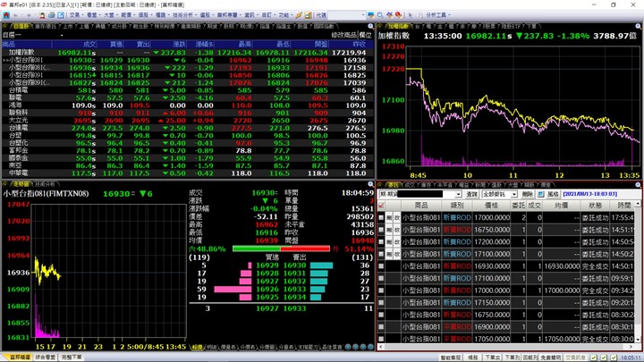Click the 風格 style button

click(x=553, y=194)
